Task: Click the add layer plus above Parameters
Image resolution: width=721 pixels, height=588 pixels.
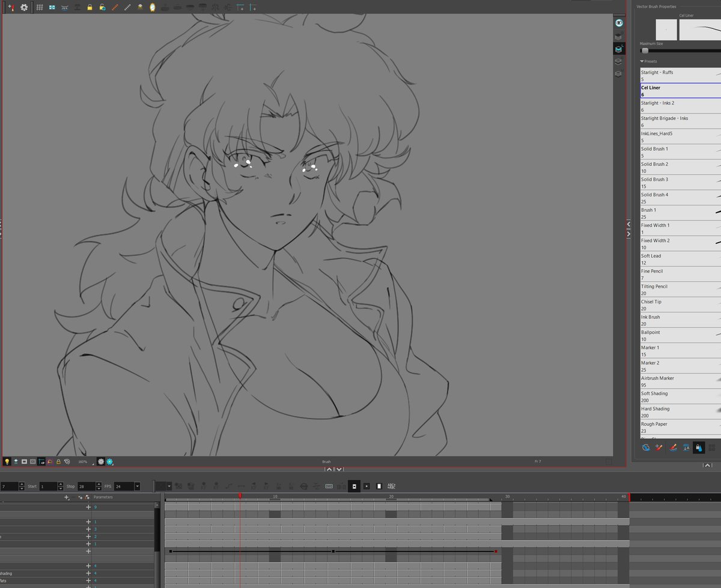Action: point(67,497)
